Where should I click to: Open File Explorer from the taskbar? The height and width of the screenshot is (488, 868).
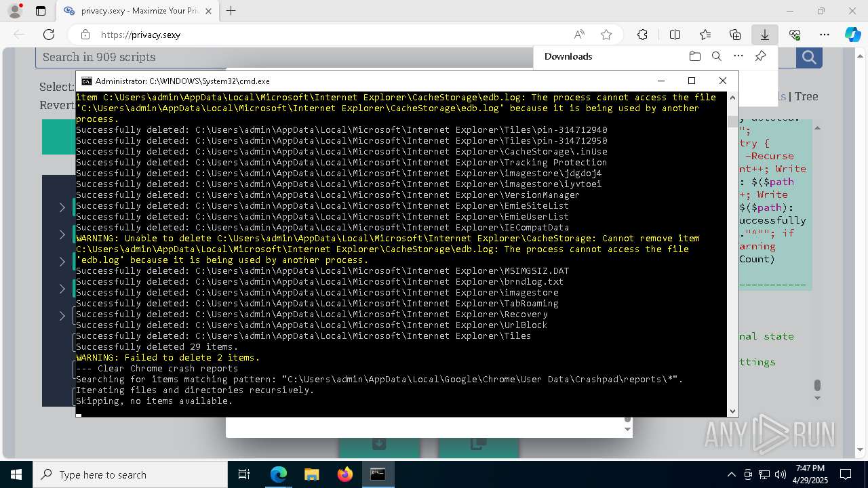(x=312, y=474)
